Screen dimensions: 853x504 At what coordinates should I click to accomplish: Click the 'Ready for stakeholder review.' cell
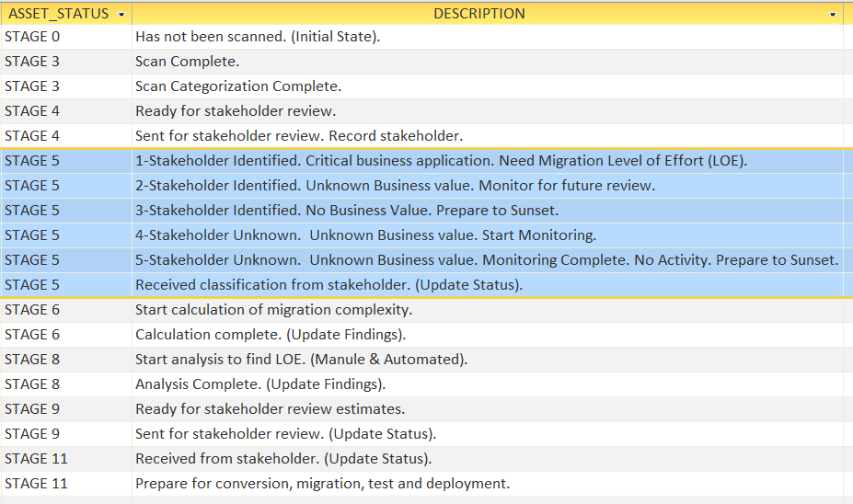coord(236,111)
